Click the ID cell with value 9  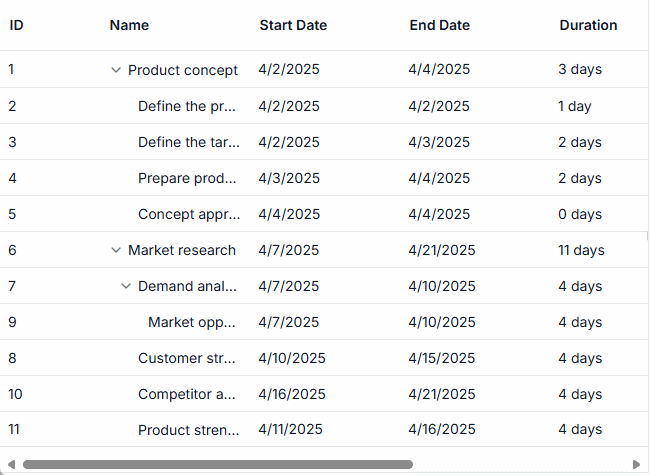coord(12,322)
